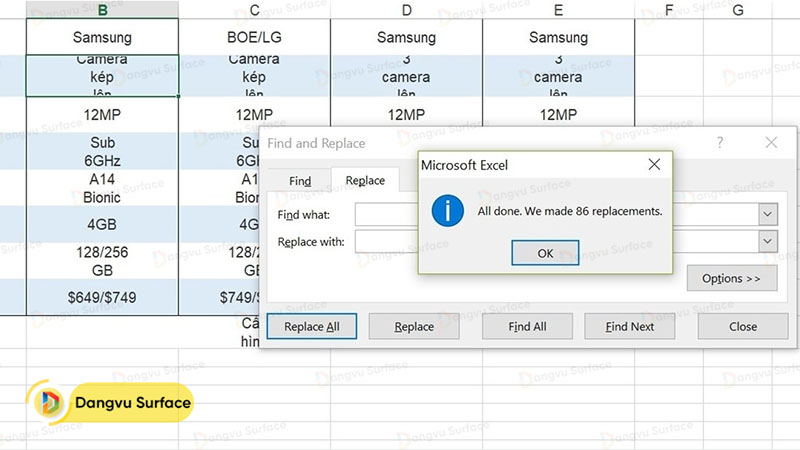This screenshot has width=800, height=450.
Task: Click the Close button in the dialog
Action: tap(742, 326)
